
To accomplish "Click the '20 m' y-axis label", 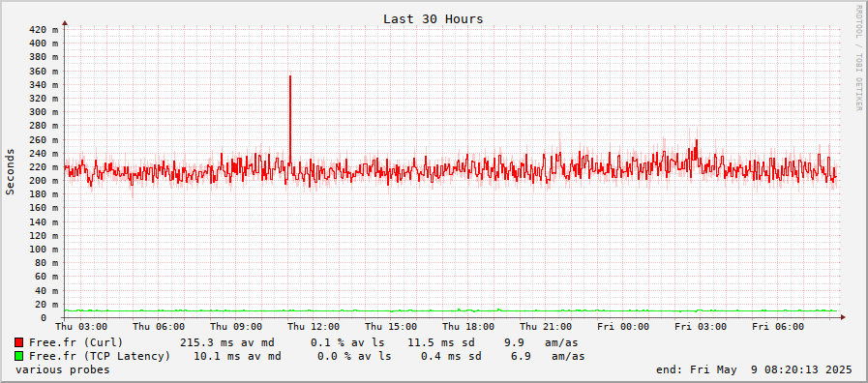I will click(x=45, y=304).
